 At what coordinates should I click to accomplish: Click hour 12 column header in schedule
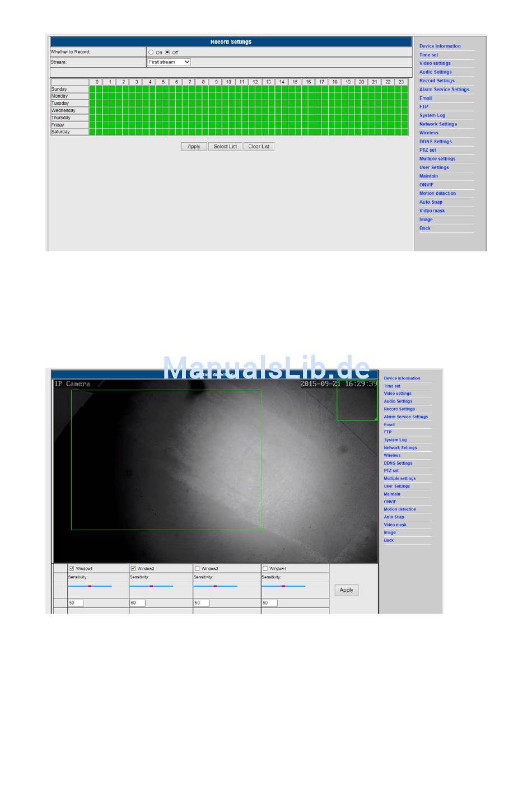(255, 82)
